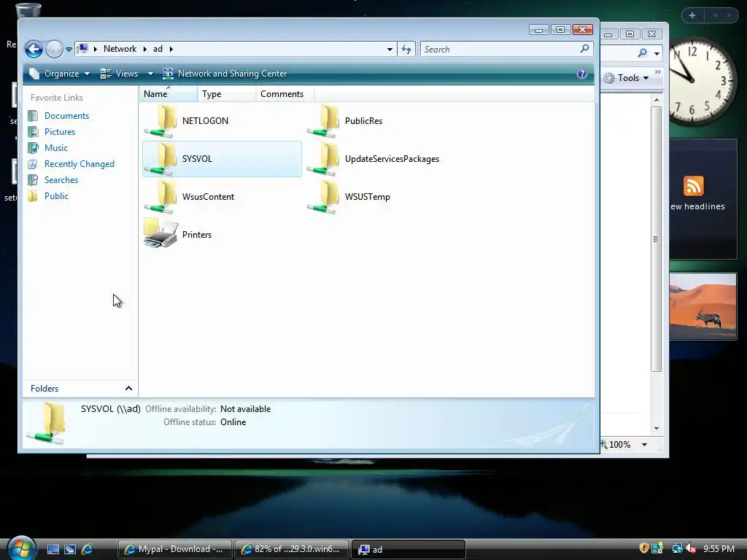The image size is (747, 560).
Task: Expand the Views dropdown arrow
Action: tap(150, 74)
